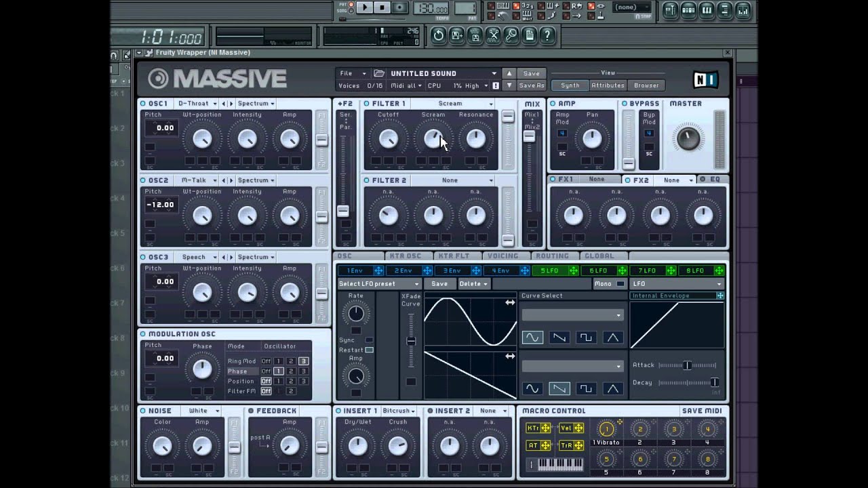Click the macro control keyboard icon
The image size is (868, 488).
[x=555, y=464]
